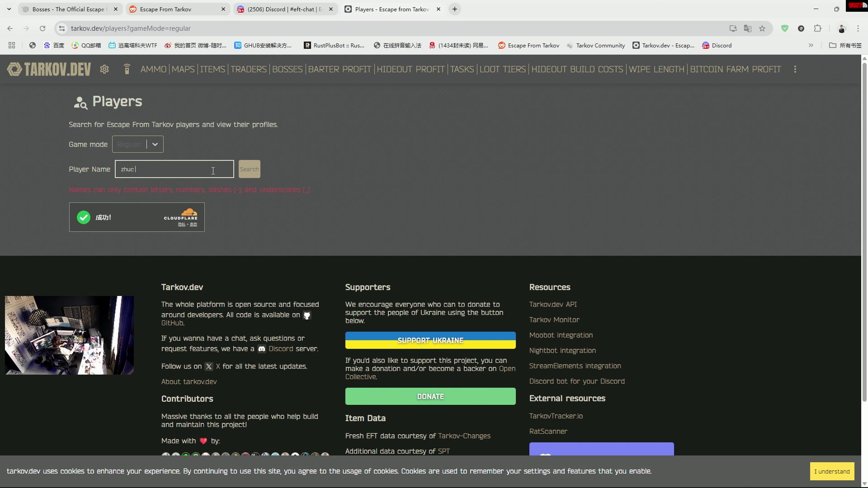
Task: Open LOOT TIERS page
Action: (x=503, y=69)
